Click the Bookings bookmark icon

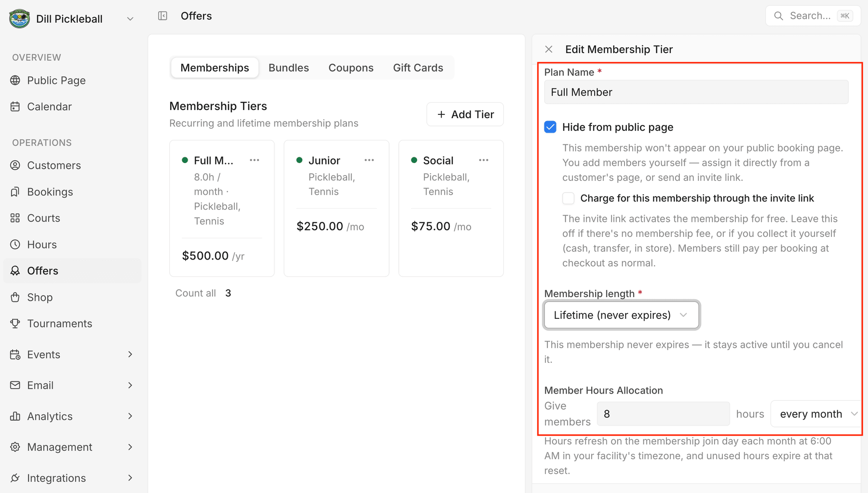(x=15, y=192)
